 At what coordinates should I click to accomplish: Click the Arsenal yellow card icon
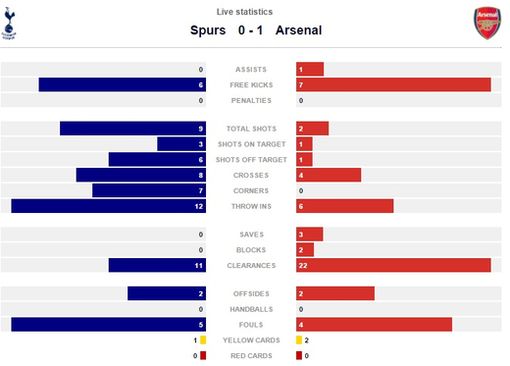[x=299, y=340]
